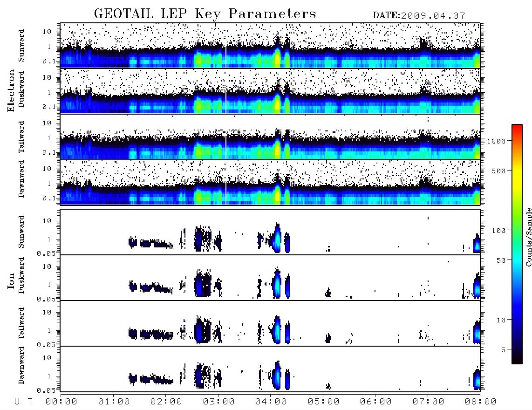Click the 0.1 tick of Electron Dawnward panel

tap(49, 198)
